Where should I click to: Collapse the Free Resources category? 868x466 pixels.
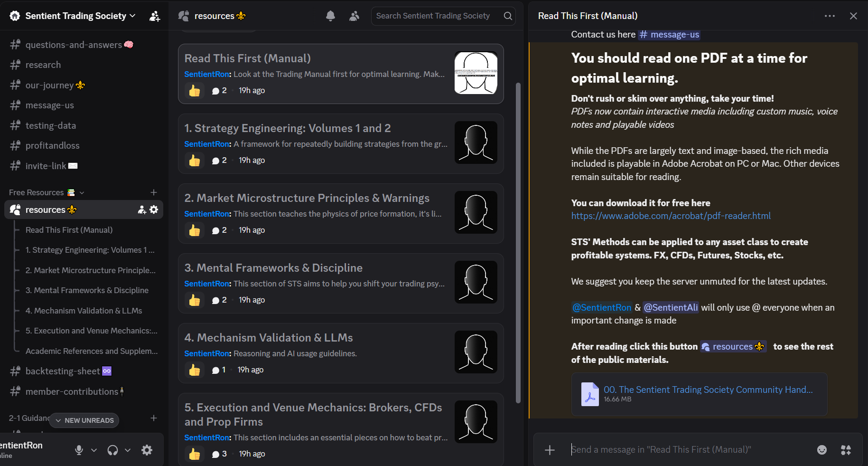[82, 192]
